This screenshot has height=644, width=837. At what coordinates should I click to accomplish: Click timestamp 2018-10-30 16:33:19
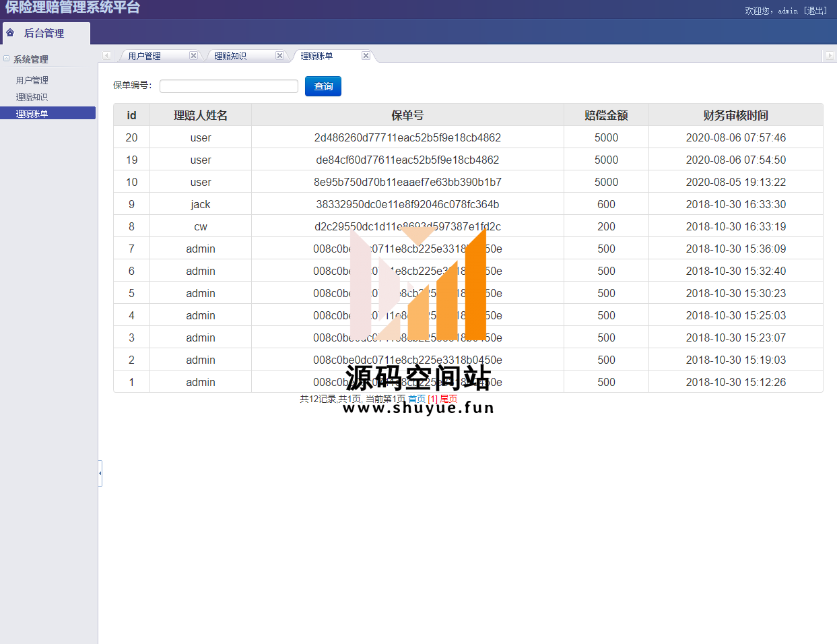736,226
